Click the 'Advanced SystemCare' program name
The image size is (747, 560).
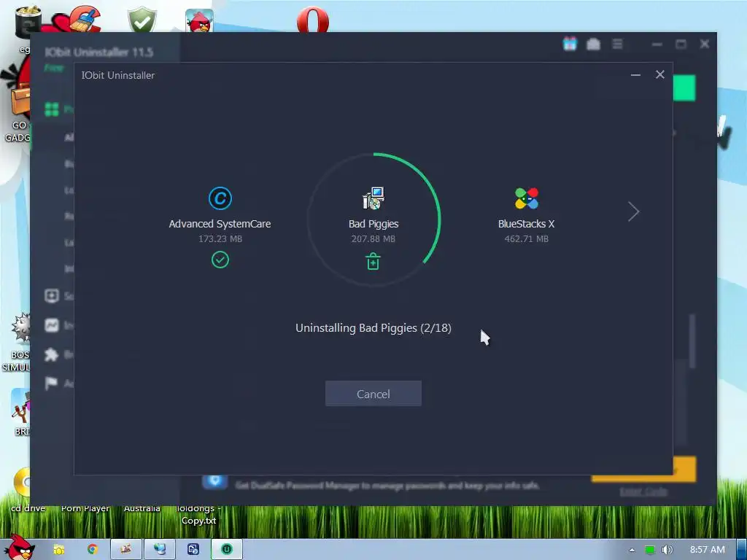pos(220,224)
